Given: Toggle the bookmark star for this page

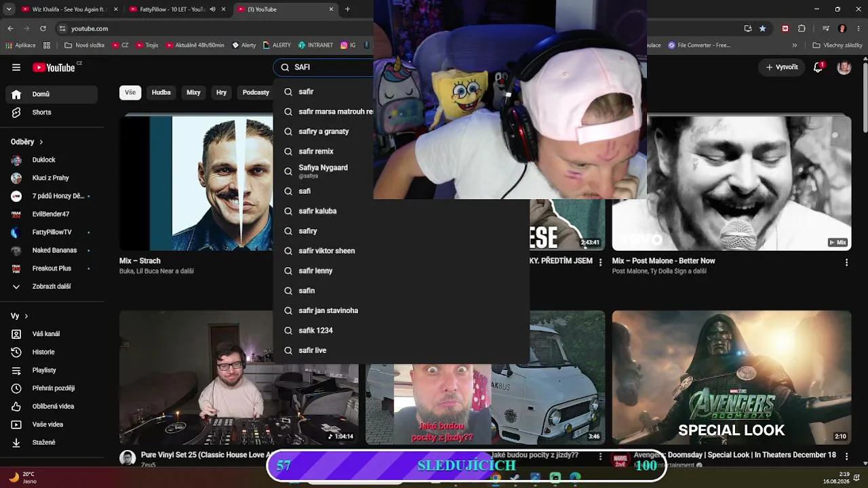Looking at the screenshot, I should [763, 28].
